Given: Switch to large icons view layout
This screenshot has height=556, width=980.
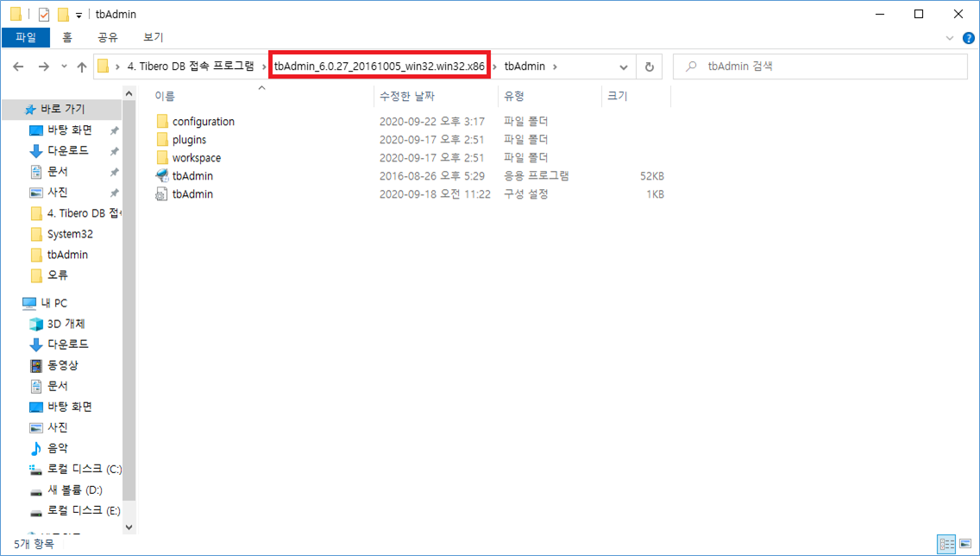Looking at the screenshot, I should point(964,543).
